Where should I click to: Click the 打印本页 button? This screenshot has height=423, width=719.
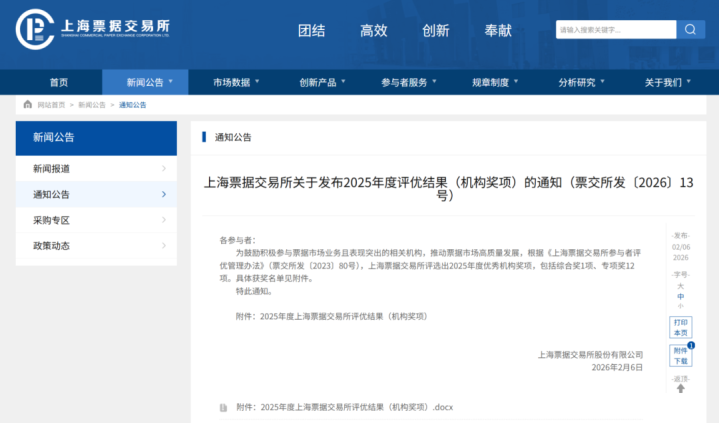click(680, 327)
